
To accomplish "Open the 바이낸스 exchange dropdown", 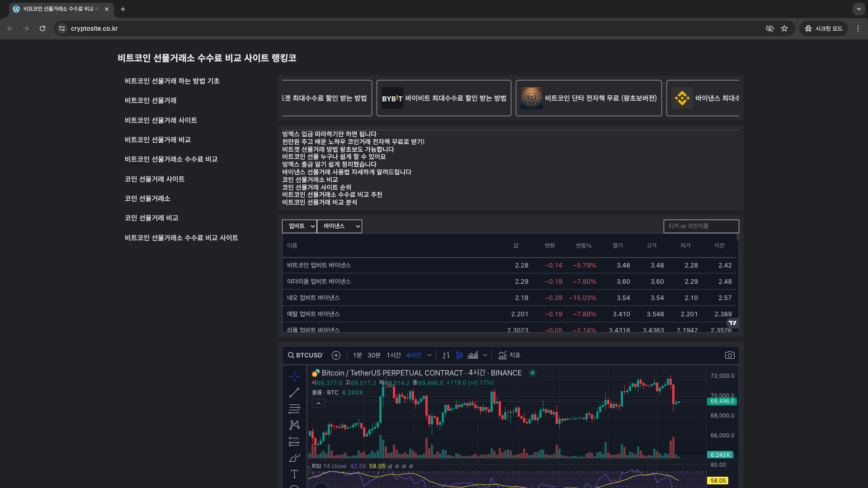I will [339, 226].
